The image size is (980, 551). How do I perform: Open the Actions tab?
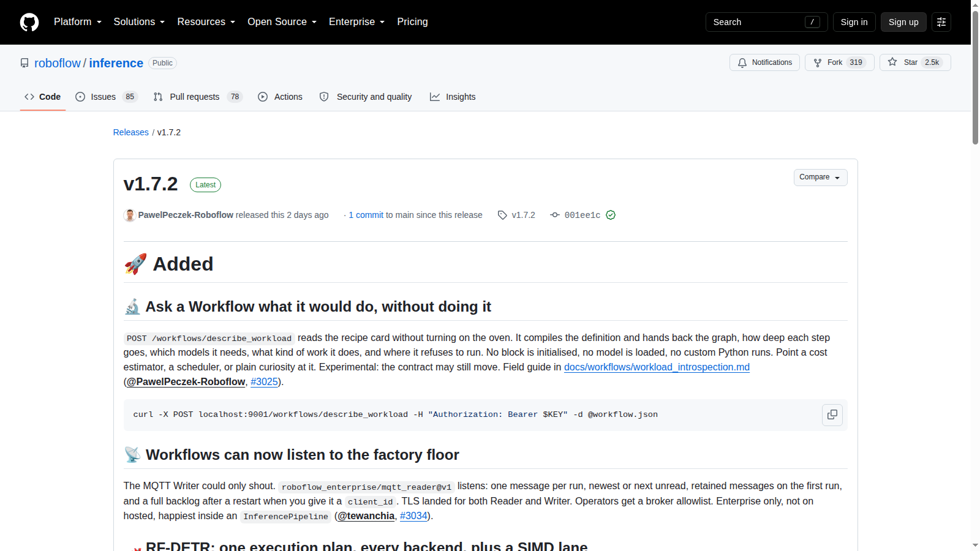coord(281,97)
